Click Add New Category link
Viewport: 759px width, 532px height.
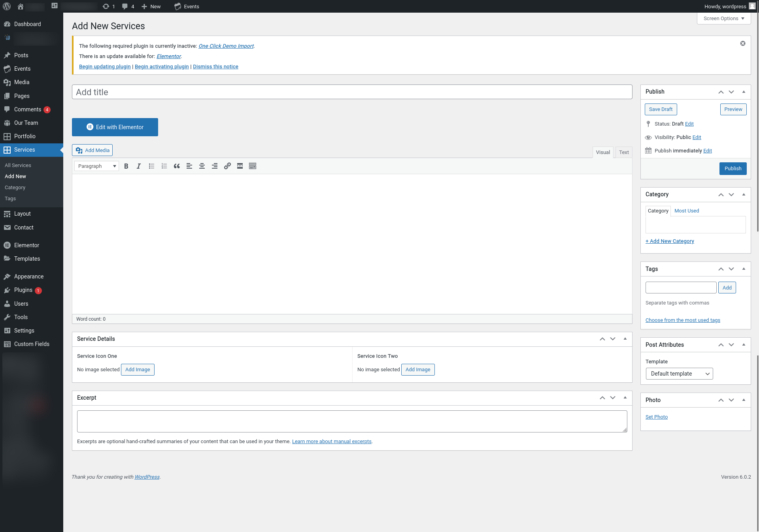pos(670,241)
